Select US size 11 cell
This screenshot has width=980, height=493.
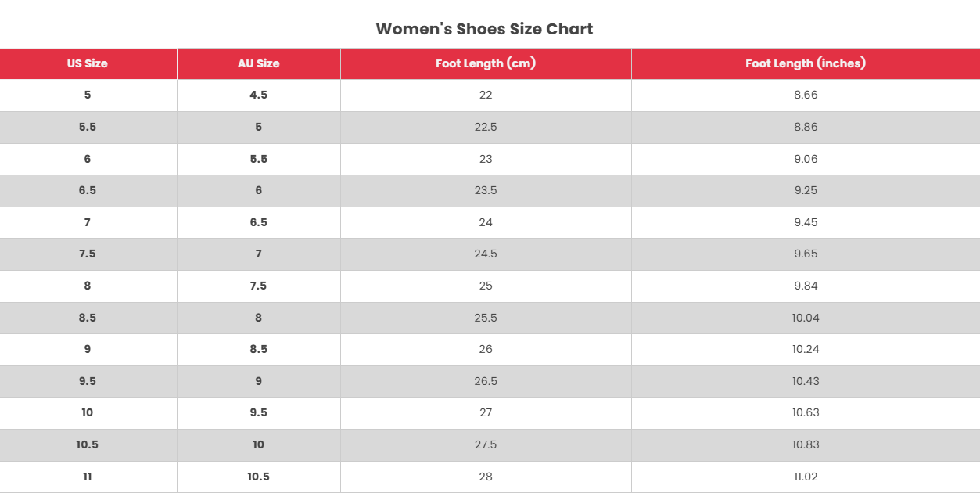tap(88, 477)
